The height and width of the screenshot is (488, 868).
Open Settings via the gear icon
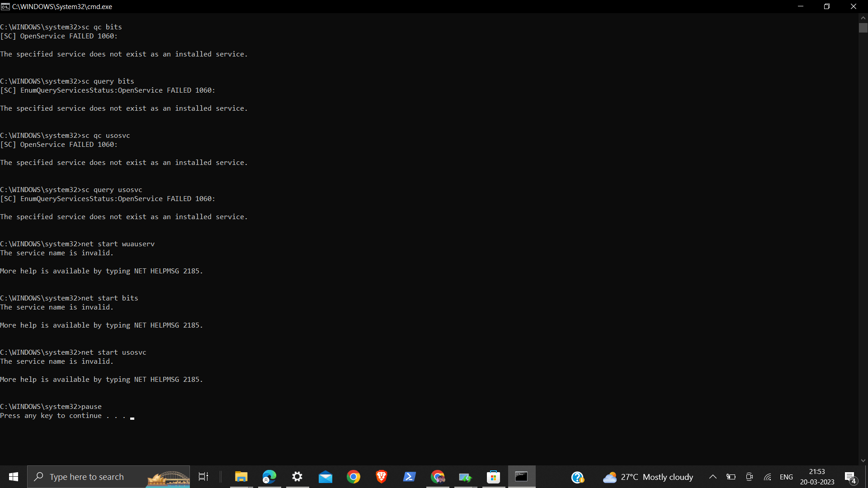point(297,477)
